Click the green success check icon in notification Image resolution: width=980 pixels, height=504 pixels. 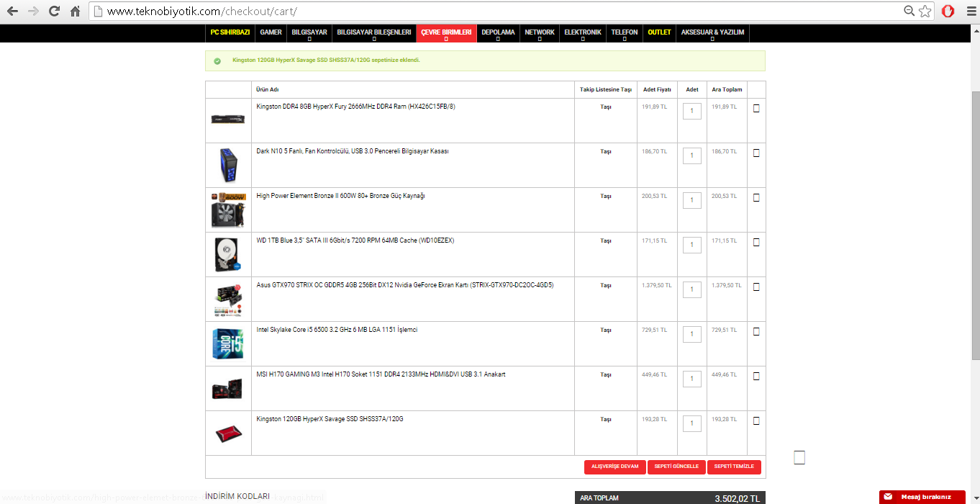[x=217, y=61]
